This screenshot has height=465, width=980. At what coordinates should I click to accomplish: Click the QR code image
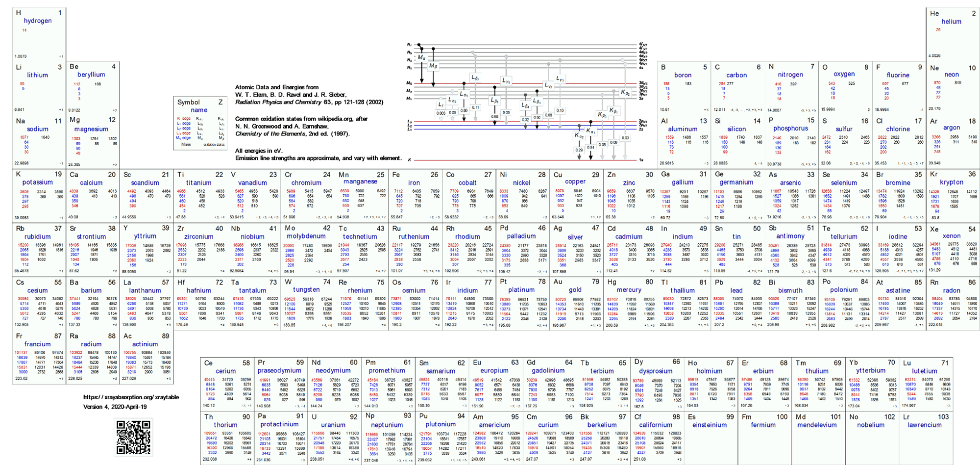coord(133,437)
